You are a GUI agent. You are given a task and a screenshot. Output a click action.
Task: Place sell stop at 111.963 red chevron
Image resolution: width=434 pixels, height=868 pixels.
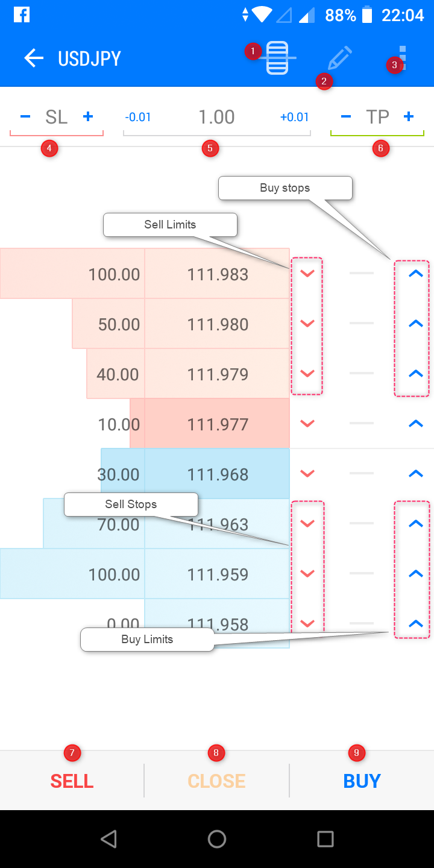307,524
